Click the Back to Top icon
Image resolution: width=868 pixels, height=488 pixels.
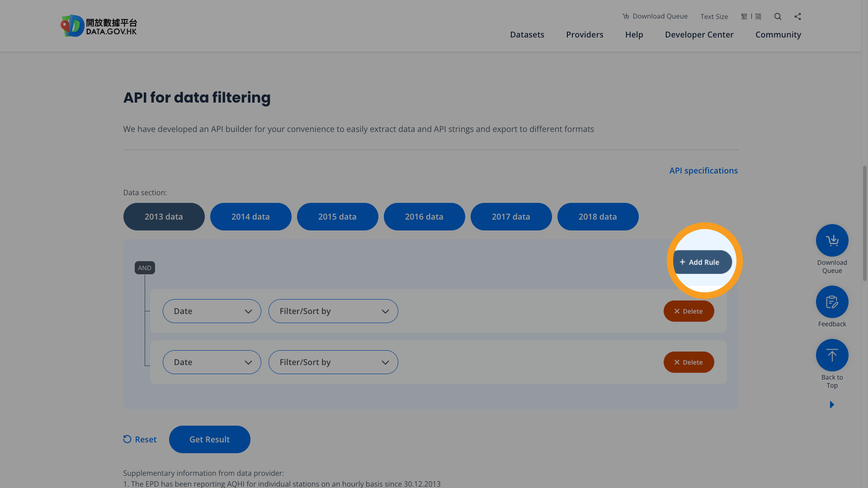tap(832, 355)
